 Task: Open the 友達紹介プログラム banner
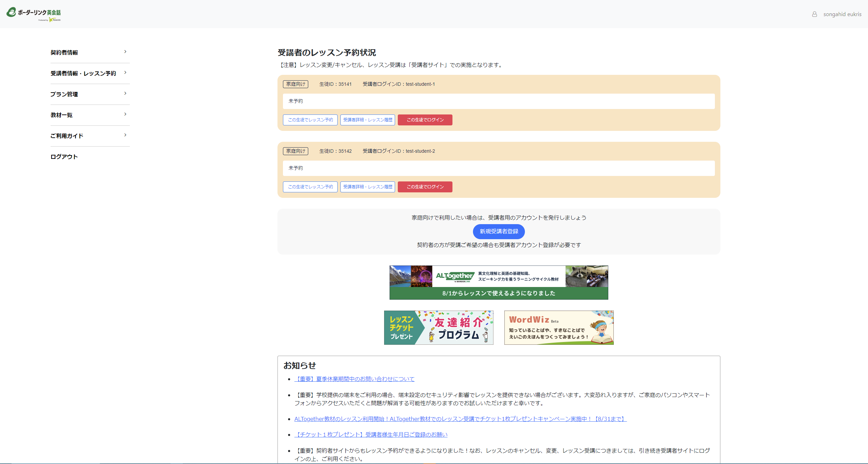pos(438,328)
